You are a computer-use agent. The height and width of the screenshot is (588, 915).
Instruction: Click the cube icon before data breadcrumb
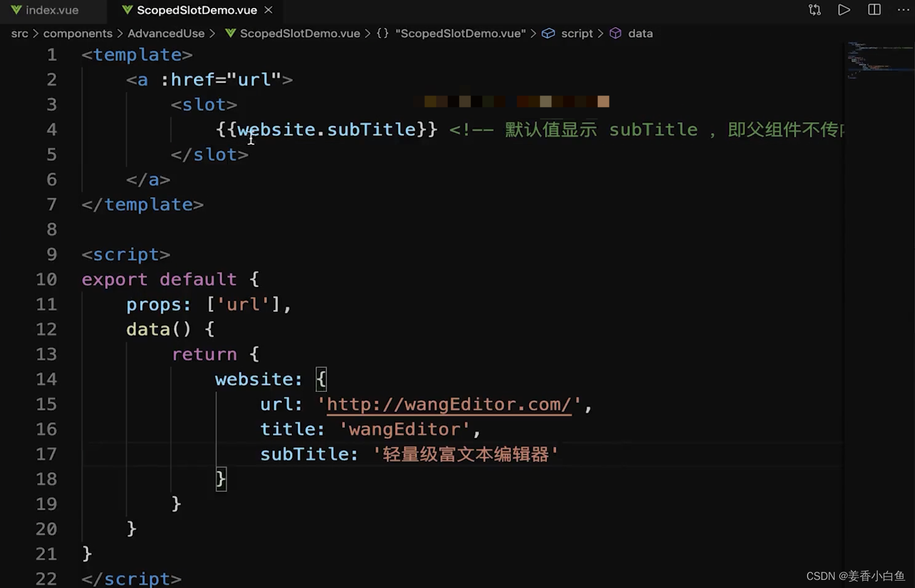616,33
